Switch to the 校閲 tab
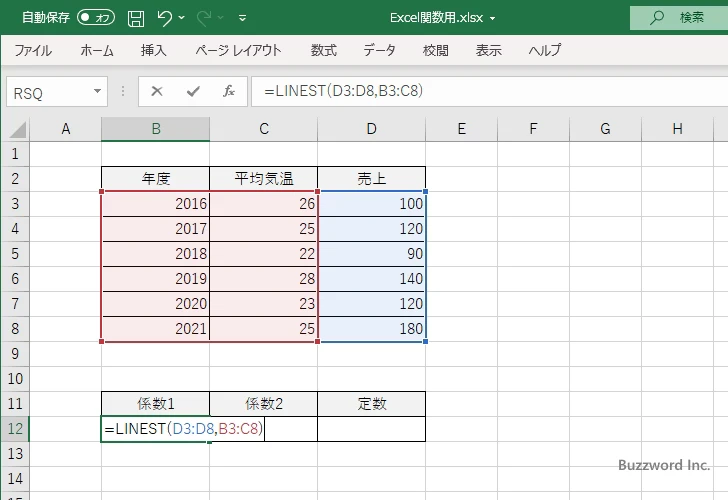This screenshot has height=500, width=728. click(436, 50)
